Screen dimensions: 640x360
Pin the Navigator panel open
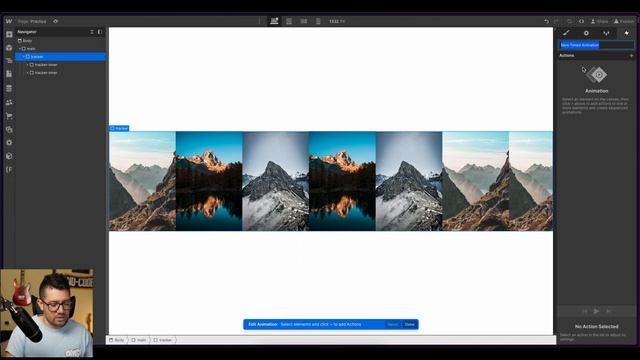coord(100,32)
